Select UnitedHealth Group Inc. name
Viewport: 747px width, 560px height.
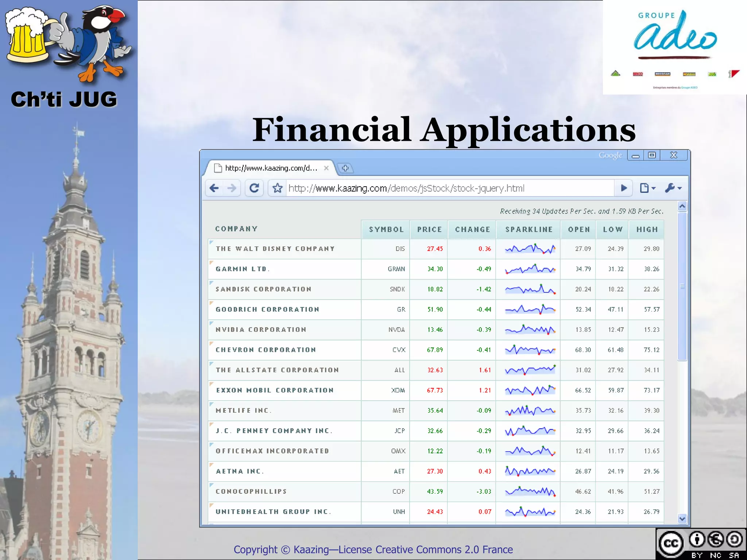coord(273,512)
